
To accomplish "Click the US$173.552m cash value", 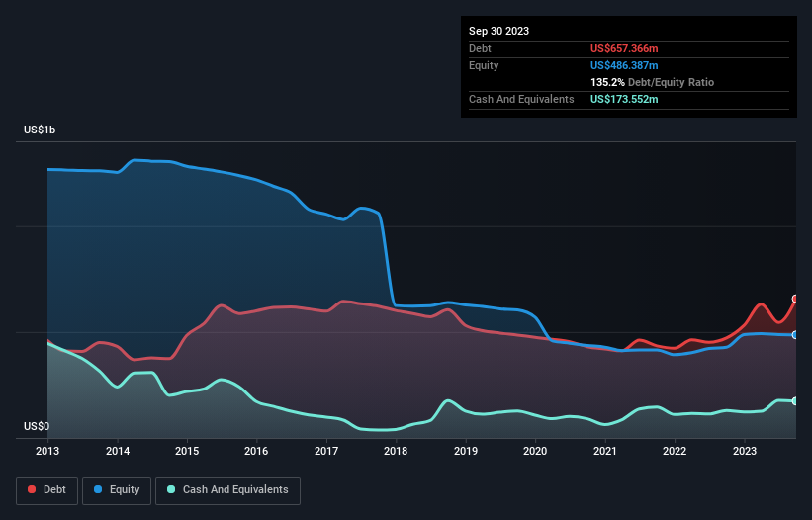I will (624, 99).
